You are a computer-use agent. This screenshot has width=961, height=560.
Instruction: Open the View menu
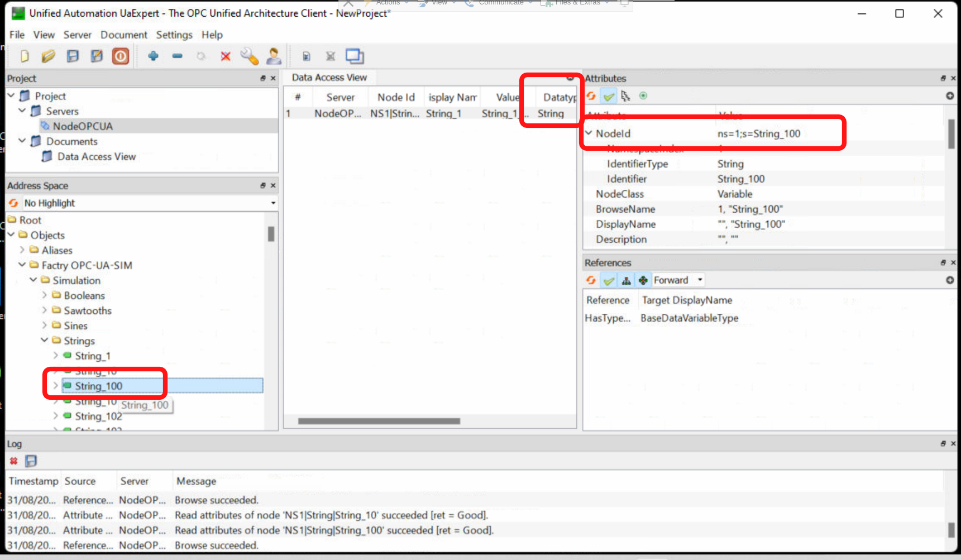[x=44, y=35]
